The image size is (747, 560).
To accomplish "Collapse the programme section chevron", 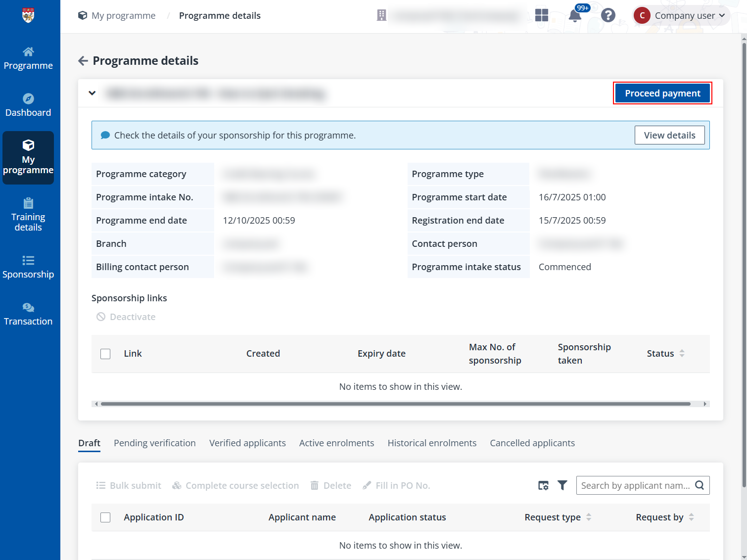I will (92, 93).
